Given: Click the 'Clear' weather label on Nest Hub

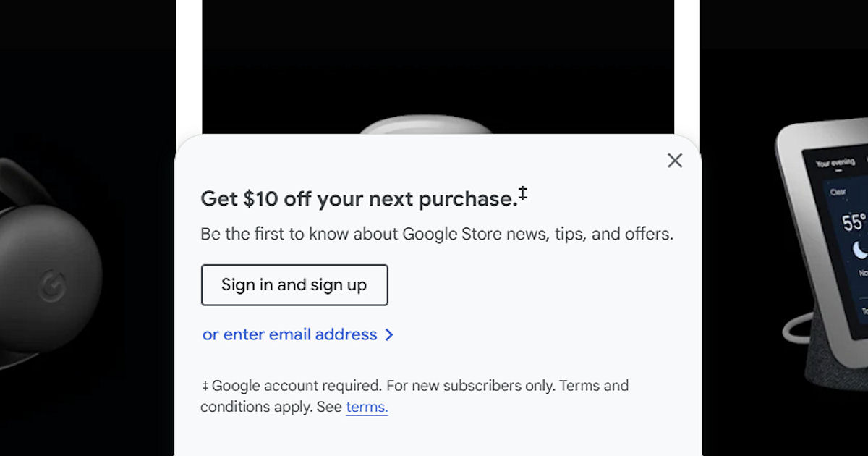Looking at the screenshot, I should tap(838, 193).
